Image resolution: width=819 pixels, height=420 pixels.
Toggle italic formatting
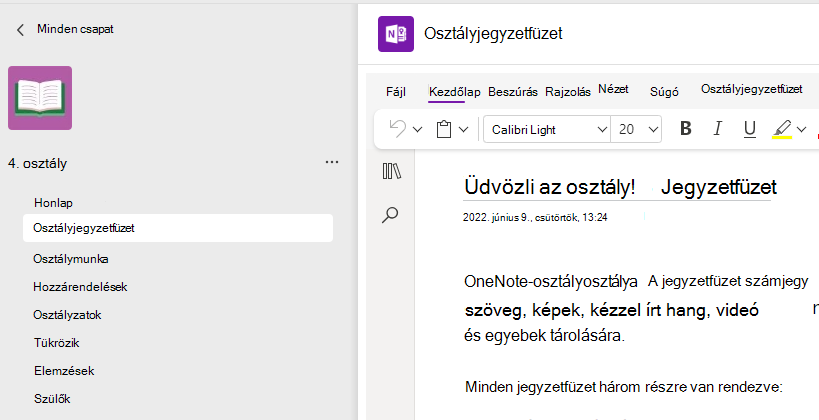click(x=718, y=129)
